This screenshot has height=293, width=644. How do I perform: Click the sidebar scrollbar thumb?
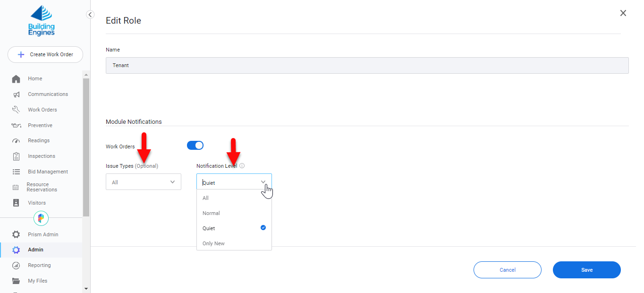click(86, 147)
